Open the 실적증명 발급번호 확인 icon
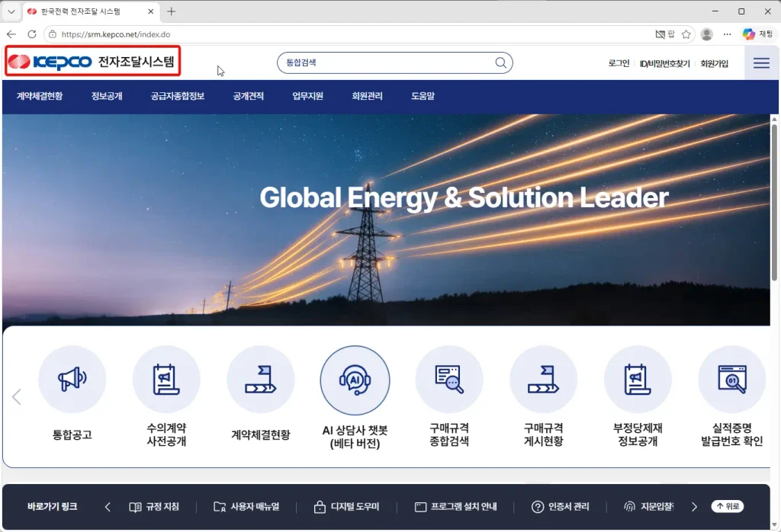The width and height of the screenshot is (781, 532). pos(731,380)
